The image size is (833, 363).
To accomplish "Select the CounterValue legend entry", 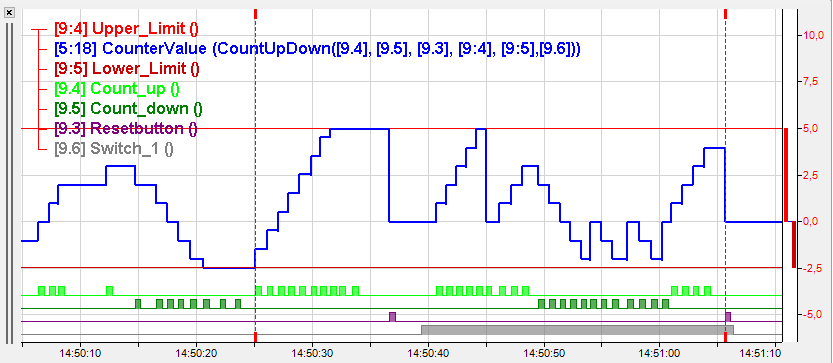I will pos(317,49).
